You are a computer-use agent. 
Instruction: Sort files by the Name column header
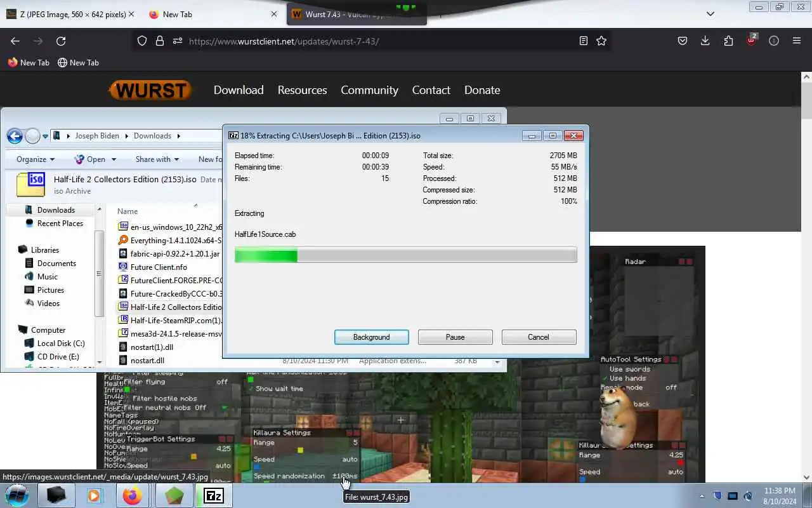tap(127, 211)
